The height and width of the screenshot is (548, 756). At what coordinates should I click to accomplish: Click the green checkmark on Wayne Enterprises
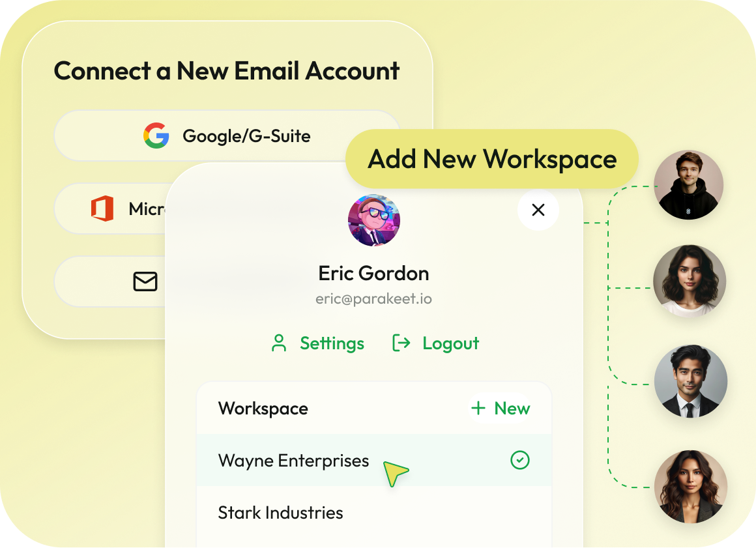(x=520, y=460)
